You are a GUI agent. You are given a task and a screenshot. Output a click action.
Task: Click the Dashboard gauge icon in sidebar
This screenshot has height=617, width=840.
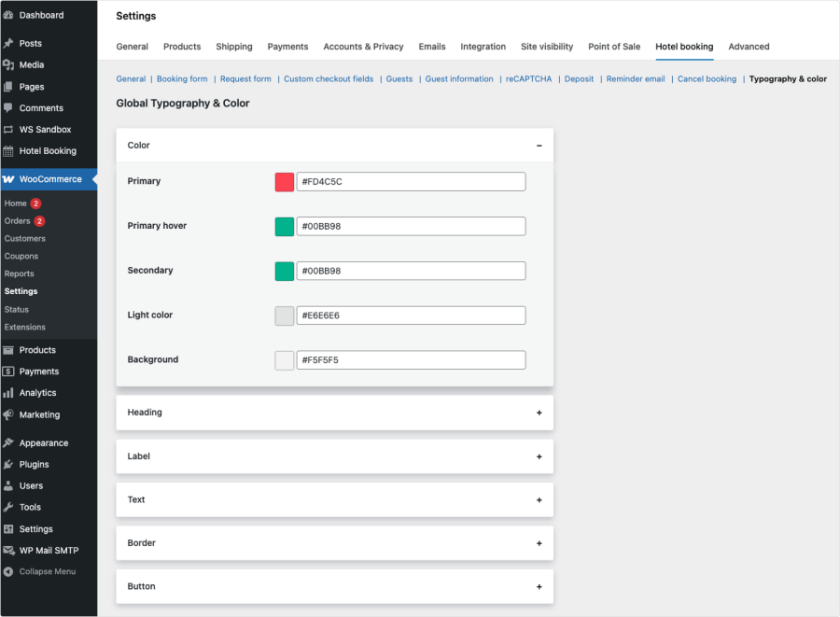8,15
